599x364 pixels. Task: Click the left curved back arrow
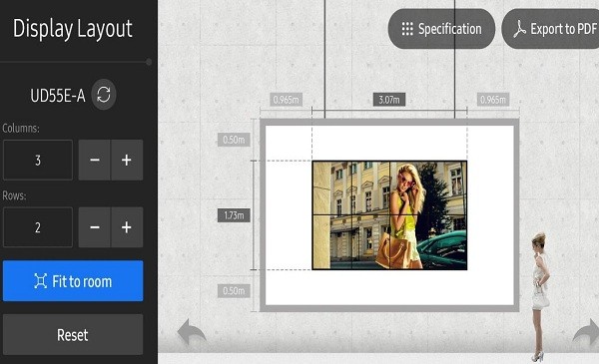click(x=192, y=331)
